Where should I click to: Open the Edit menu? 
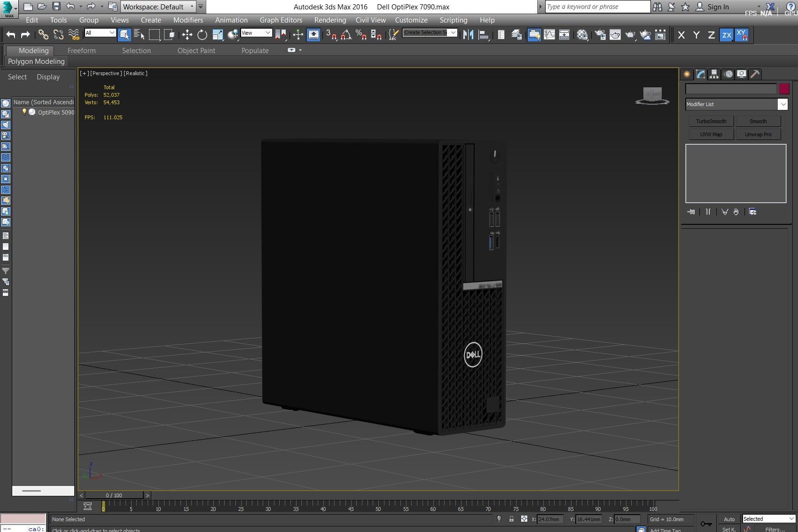(32, 20)
